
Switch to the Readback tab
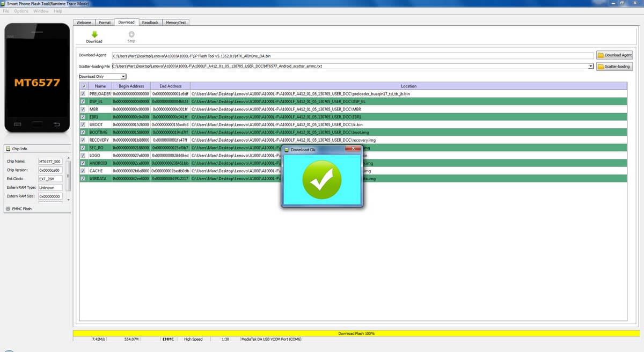150,22
